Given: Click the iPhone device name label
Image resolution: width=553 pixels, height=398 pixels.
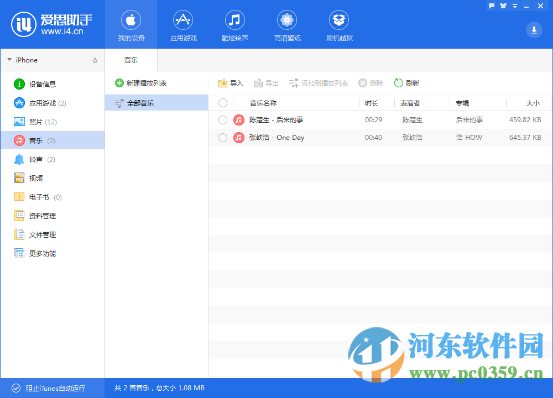Looking at the screenshot, I should (26, 60).
